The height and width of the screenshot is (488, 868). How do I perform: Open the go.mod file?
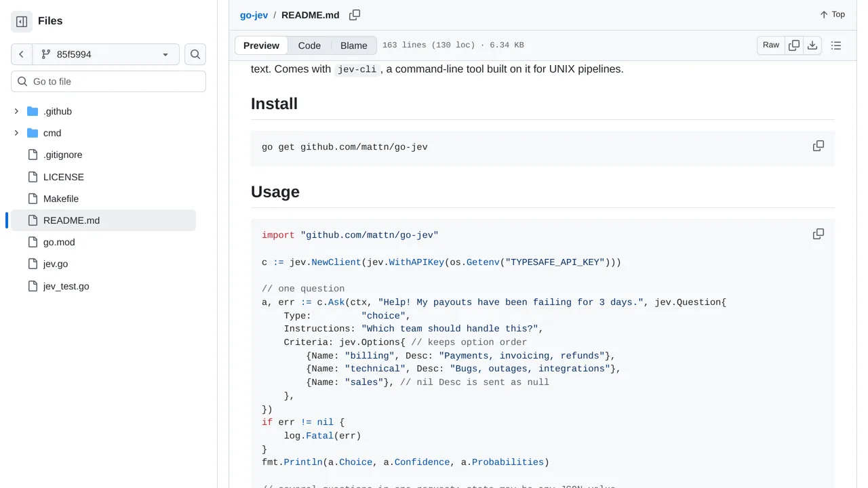pos(59,242)
